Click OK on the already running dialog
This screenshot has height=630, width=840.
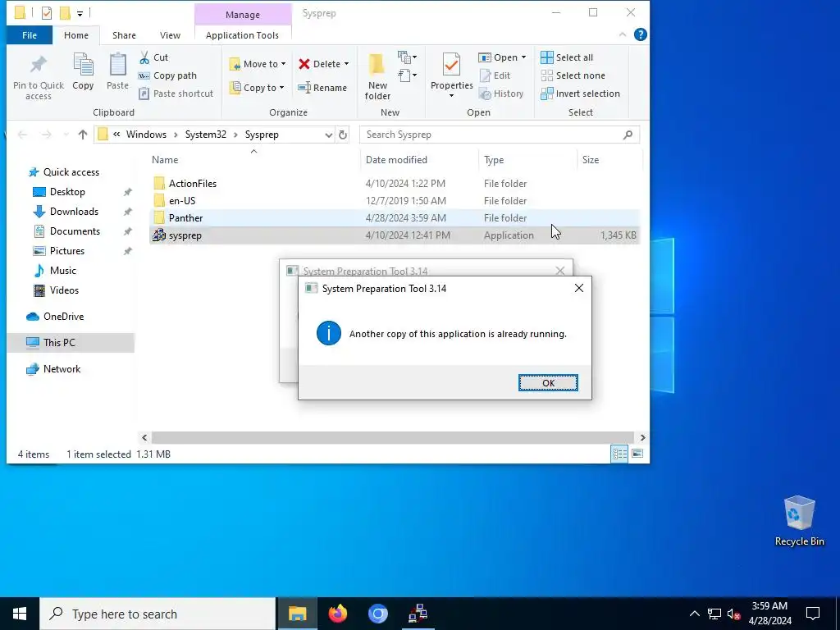[548, 382]
